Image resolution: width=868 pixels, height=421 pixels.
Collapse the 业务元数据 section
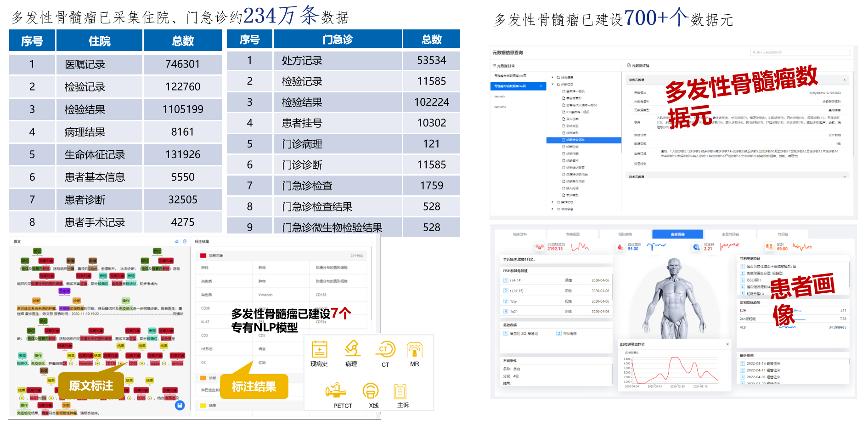(x=844, y=80)
